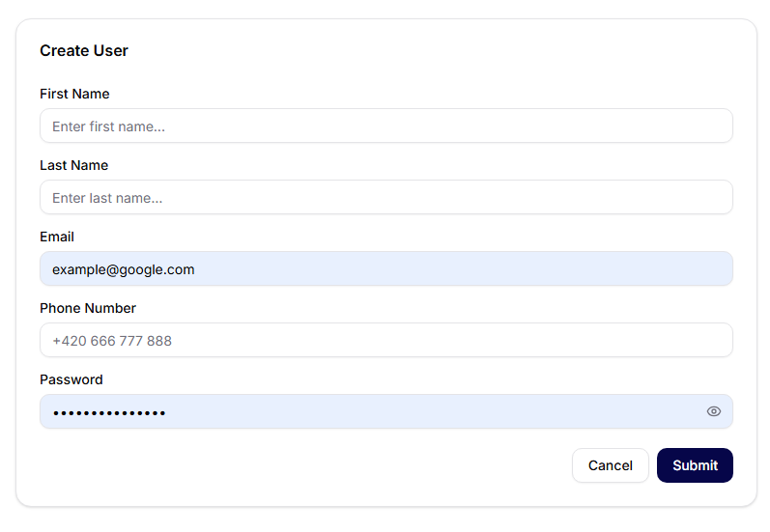The width and height of the screenshot is (770, 532).
Task: Click the "Enter last name..." placeholder text
Action: pyautogui.click(x=107, y=198)
